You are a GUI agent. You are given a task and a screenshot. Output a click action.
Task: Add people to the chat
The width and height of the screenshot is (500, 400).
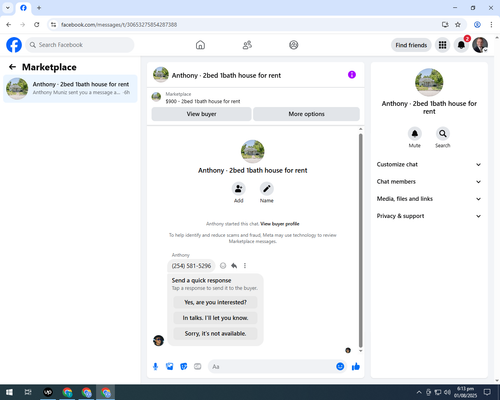point(239,189)
